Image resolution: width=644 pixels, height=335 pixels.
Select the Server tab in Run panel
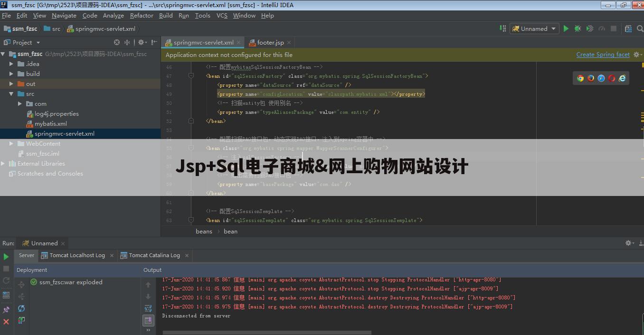click(x=27, y=255)
